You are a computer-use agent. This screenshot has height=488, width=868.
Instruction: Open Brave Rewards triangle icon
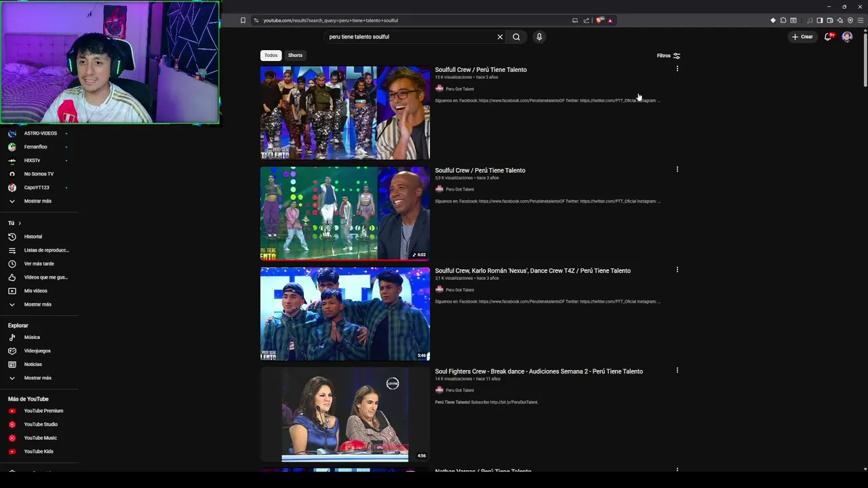tap(610, 20)
